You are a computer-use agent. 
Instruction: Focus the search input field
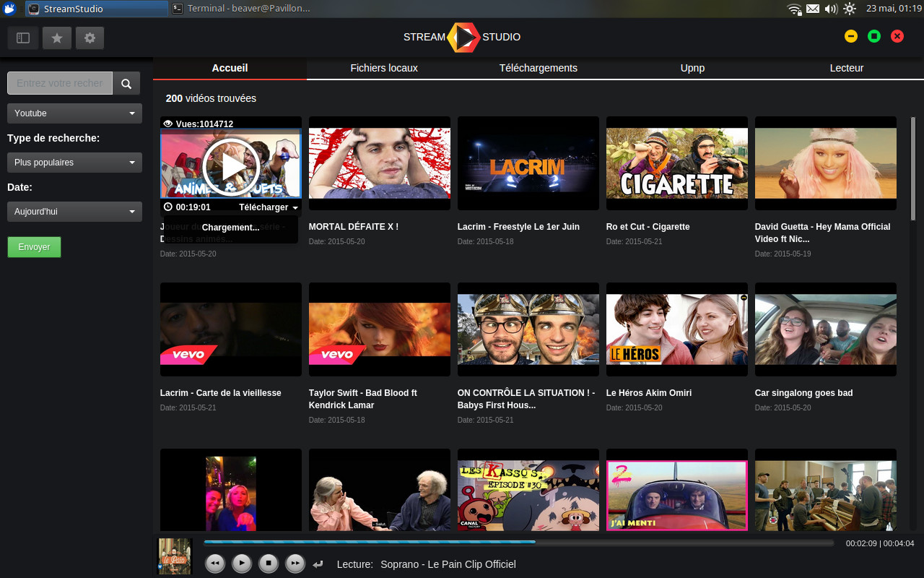click(x=60, y=83)
